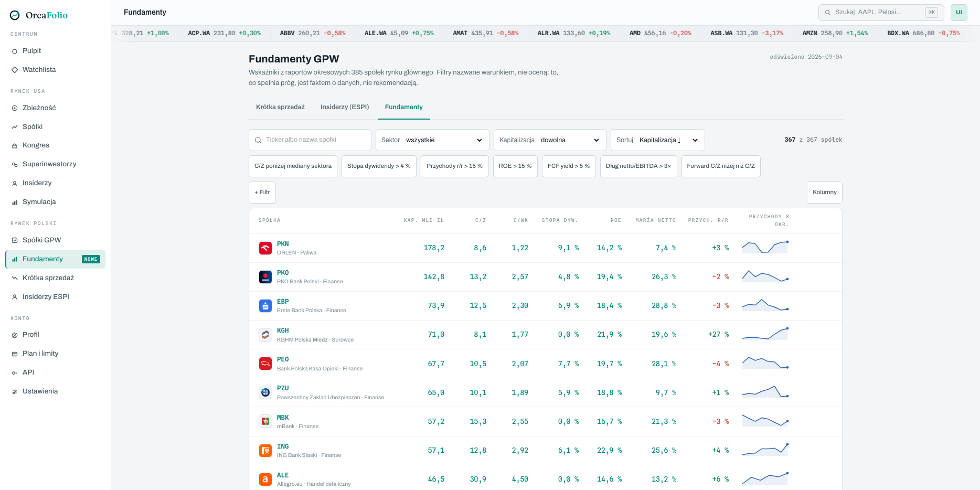The height and width of the screenshot is (490, 980).
Task: Click the MARŻA NETTO column header
Action: tap(656, 220)
